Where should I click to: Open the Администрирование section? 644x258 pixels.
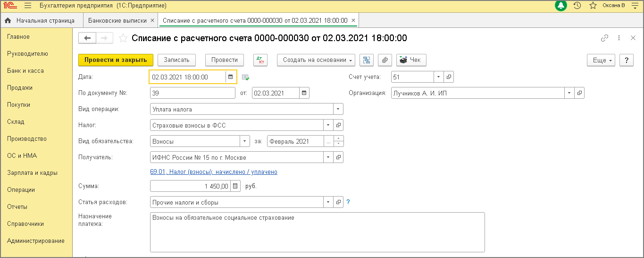pos(36,241)
